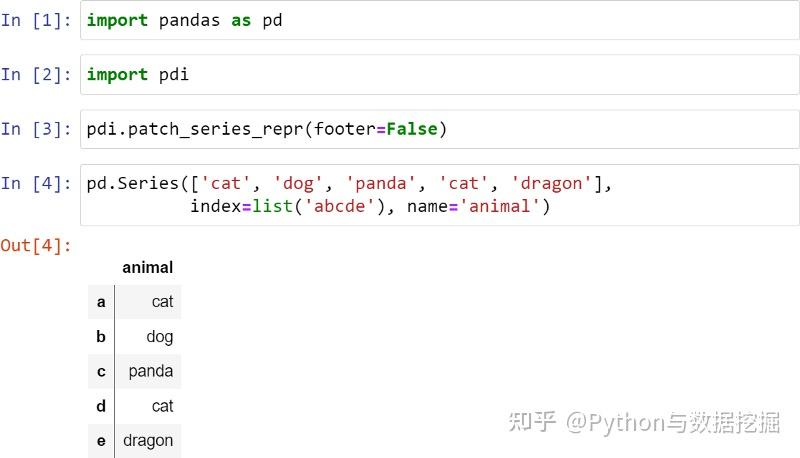This screenshot has height=458, width=800.
Task: Click index label 'c' in output table
Action: coord(101,371)
